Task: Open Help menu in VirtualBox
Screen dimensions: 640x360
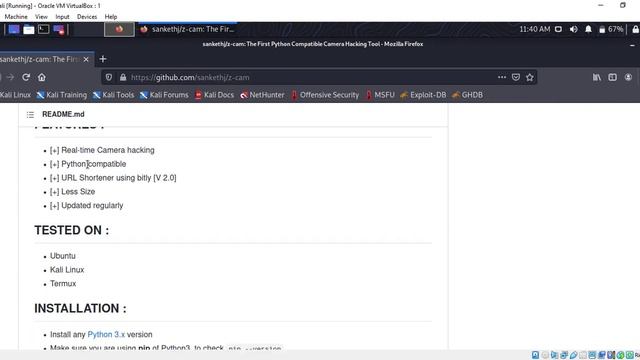Action: pyautogui.click(x=111, y=17)
